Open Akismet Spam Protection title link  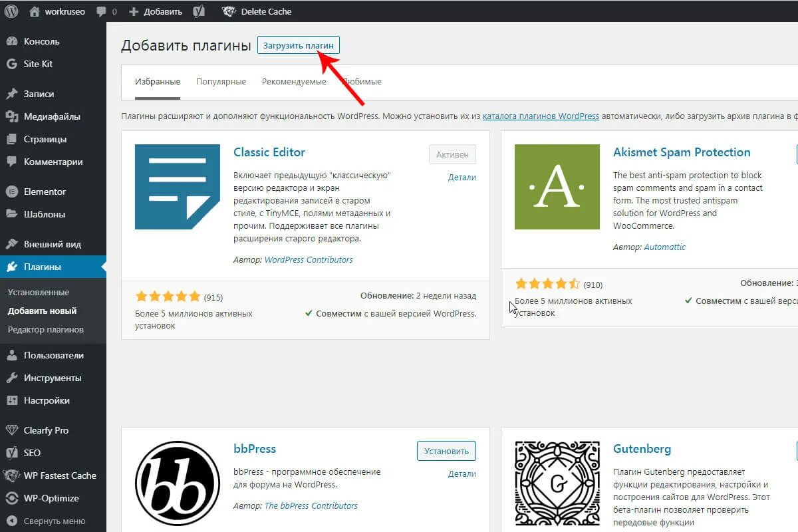682,152
